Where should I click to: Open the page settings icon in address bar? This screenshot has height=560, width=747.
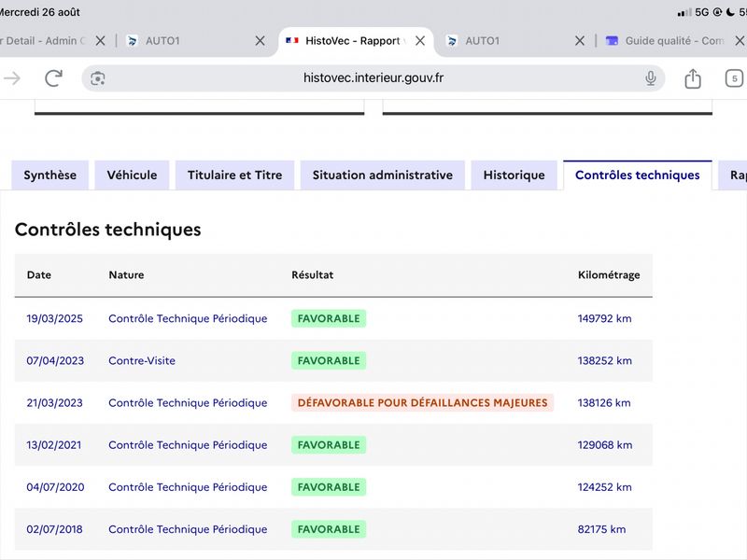98,78
